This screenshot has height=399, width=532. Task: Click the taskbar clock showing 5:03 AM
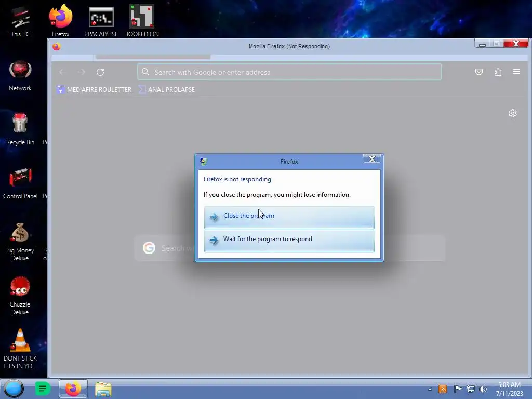point(509,389)
